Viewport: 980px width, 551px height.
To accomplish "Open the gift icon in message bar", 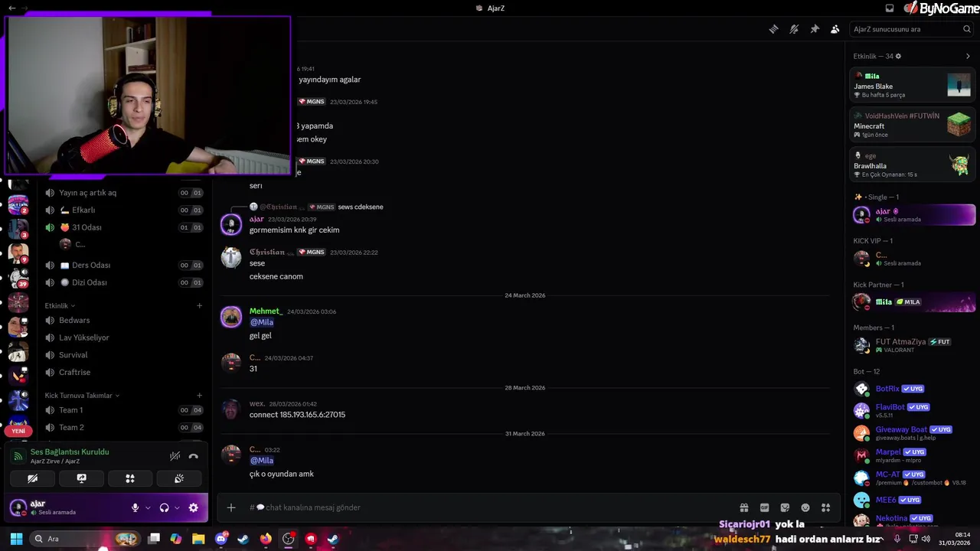I will pos(743,507).
